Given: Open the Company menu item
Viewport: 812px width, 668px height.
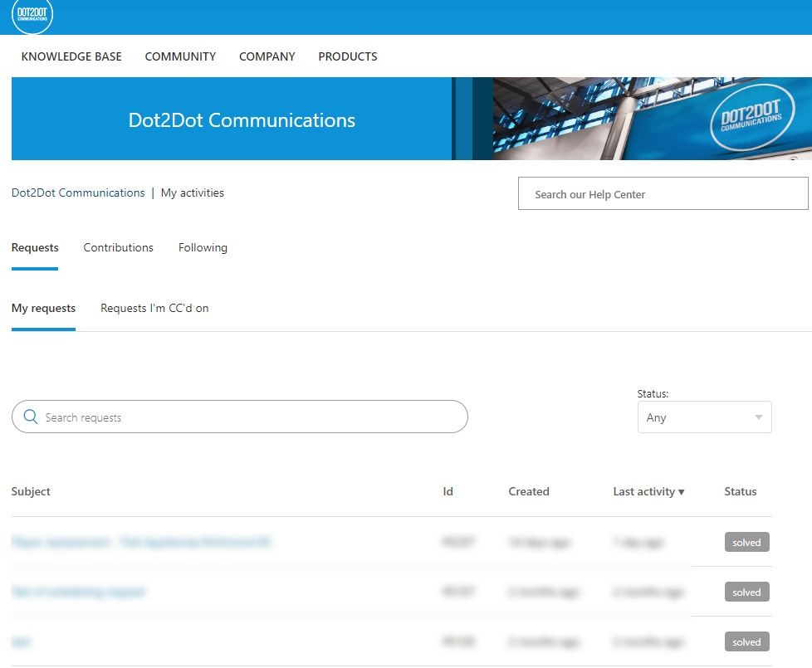Looking at the screenshot, I should [x=267, y=56].
